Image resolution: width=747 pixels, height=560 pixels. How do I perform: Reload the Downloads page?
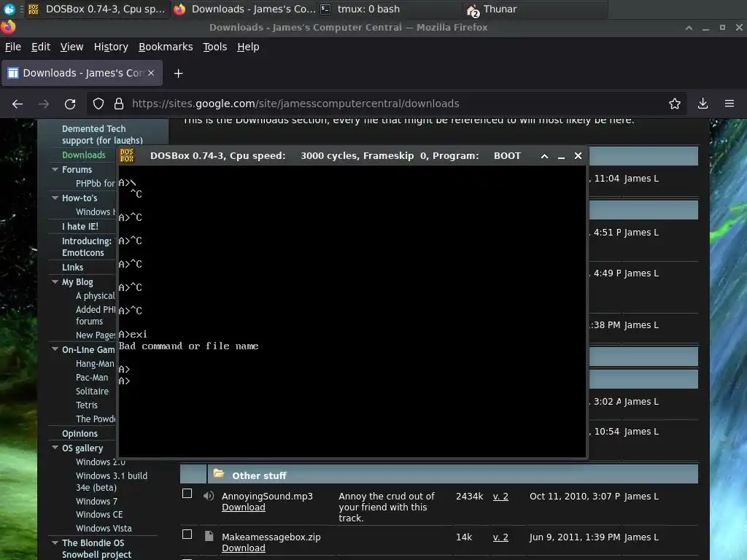point(70,104)
